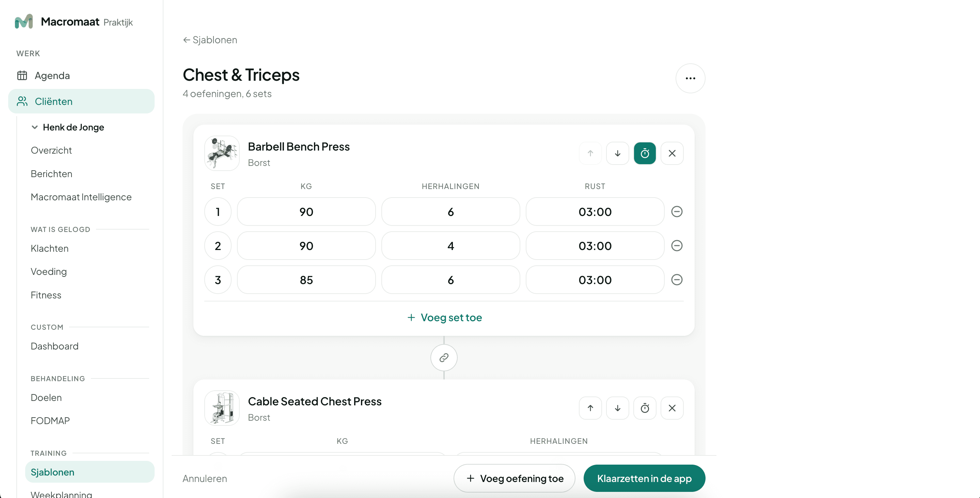980x498 pixels.
Task: Open the three-dots template options menu
Action: (690, 78)
